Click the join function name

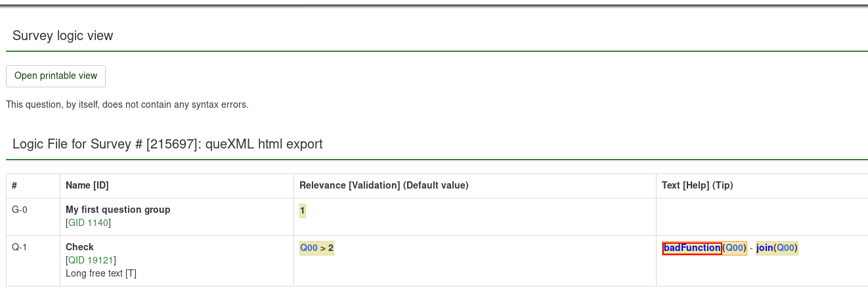[764, 248]
